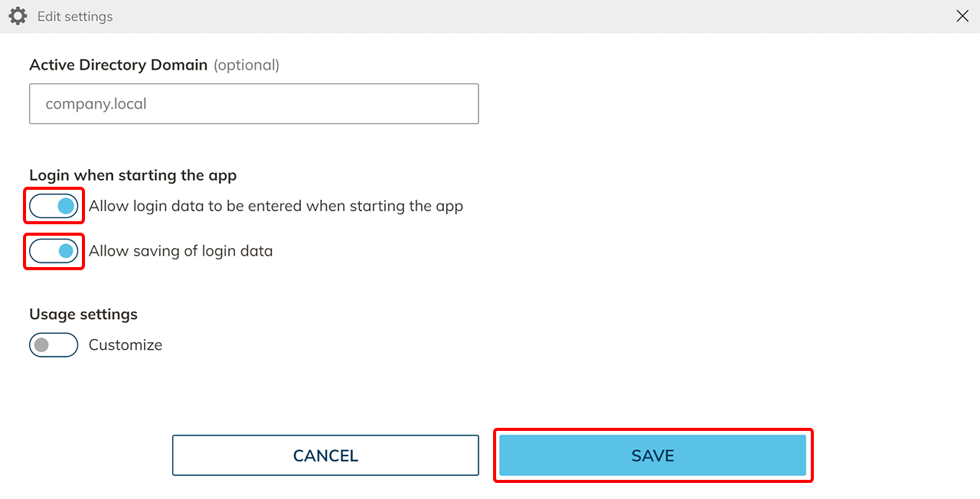The image size is (980, 499).
Task: Click the company.local placeholder text
Action: [x=96, y=104]
